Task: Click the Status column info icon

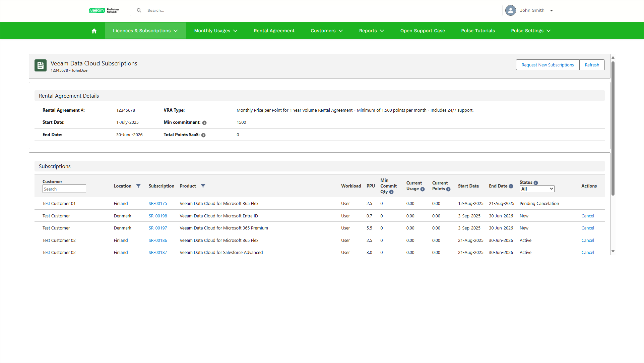Action: [x=536, y=183]
